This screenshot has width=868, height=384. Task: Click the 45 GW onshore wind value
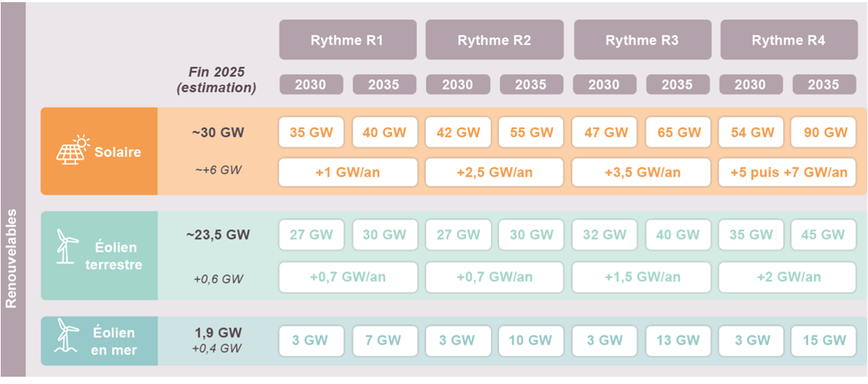point(824,235)
